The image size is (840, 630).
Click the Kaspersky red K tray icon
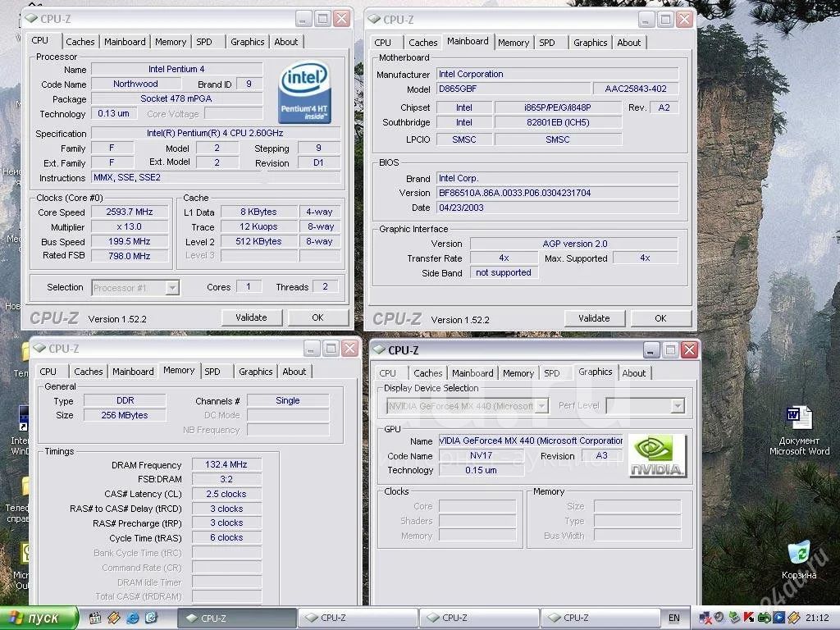tap(749, 618)
